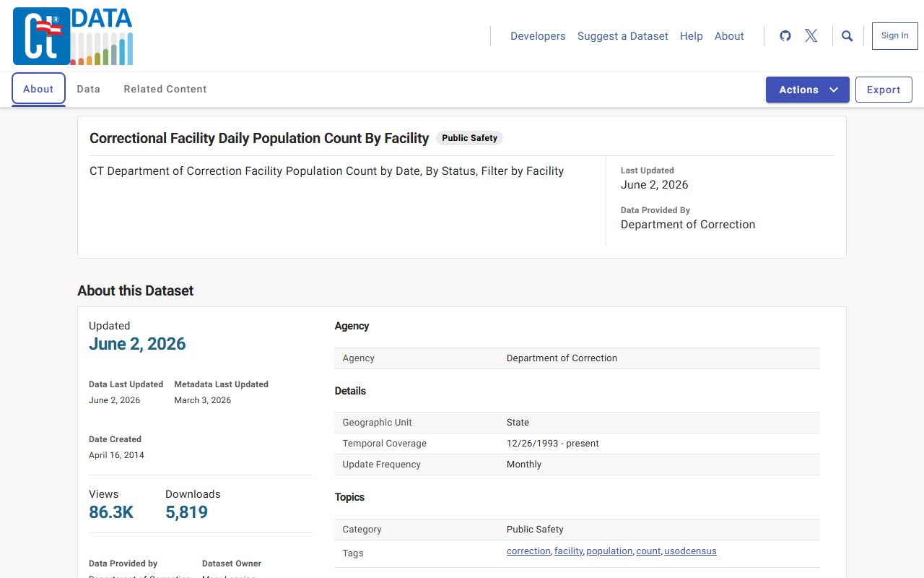Switch to the About tab
This screenshot has width=924, height=578.
coord(38,89)
